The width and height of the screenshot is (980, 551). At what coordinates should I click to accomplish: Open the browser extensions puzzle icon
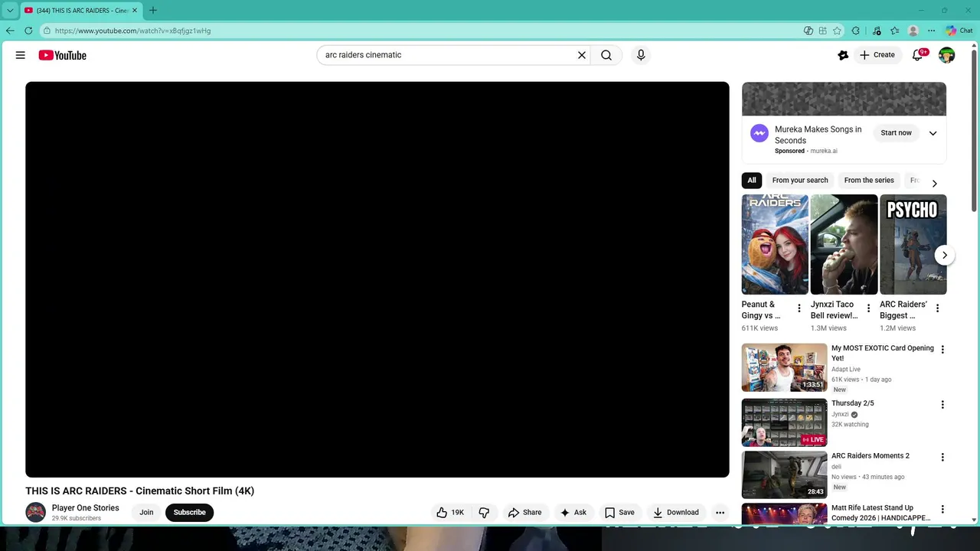[856, 31]
